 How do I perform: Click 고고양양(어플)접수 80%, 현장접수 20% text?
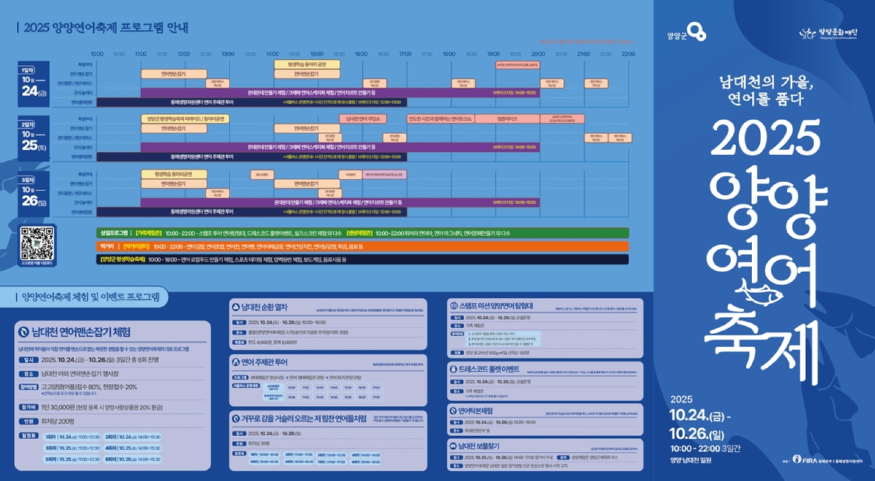tap(89, 387)
